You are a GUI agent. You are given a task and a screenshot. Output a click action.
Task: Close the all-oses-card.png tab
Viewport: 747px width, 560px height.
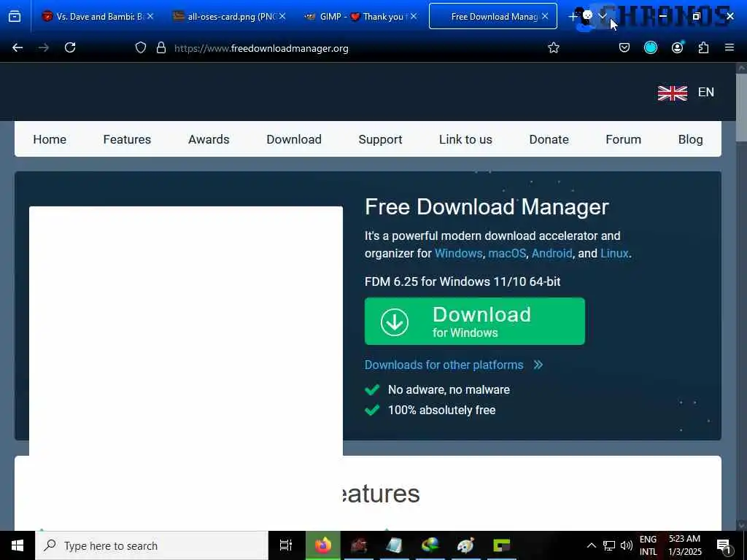pyautogui.click(x=282, y=17)
